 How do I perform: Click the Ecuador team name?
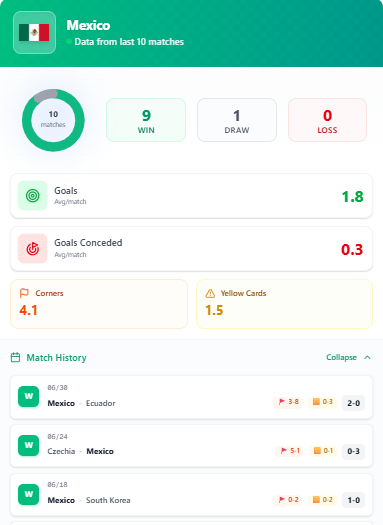pos(100,403)
